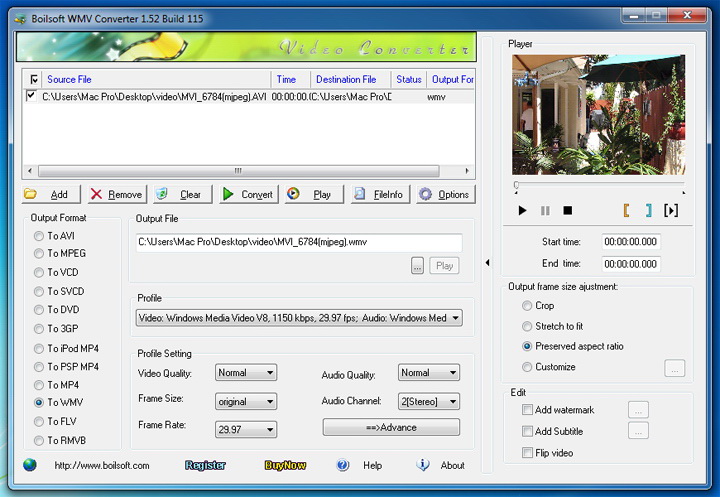
Task: Click the ==>Advance button
Action: [x=391, y=427]
